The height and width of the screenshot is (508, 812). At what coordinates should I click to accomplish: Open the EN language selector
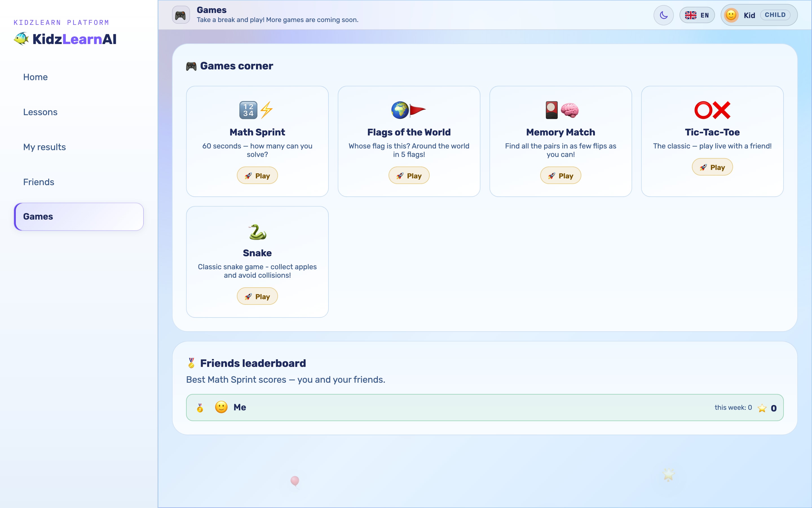coord(697,15)
